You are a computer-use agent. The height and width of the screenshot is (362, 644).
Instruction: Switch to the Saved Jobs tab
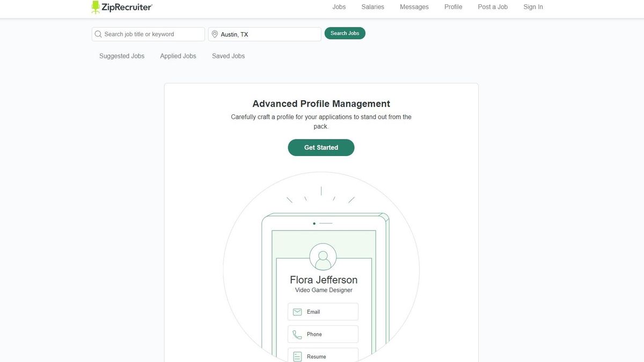coord(228,56)
